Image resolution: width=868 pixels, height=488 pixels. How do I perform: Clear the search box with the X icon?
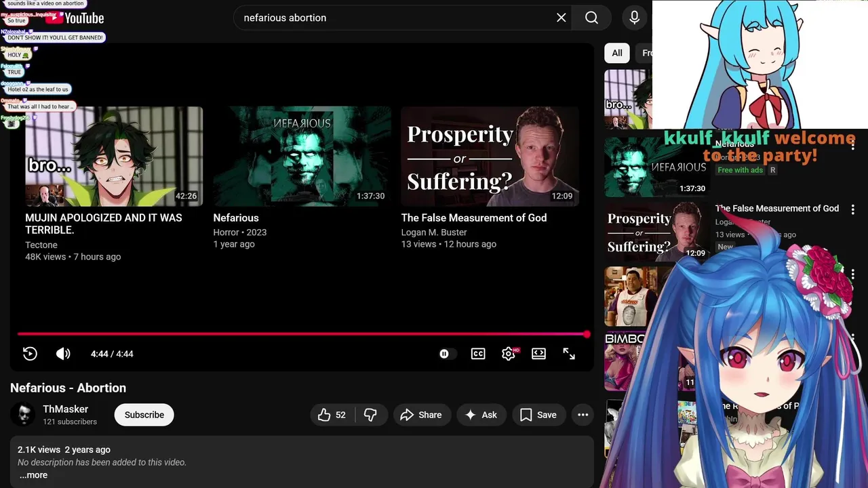point(561,18)
